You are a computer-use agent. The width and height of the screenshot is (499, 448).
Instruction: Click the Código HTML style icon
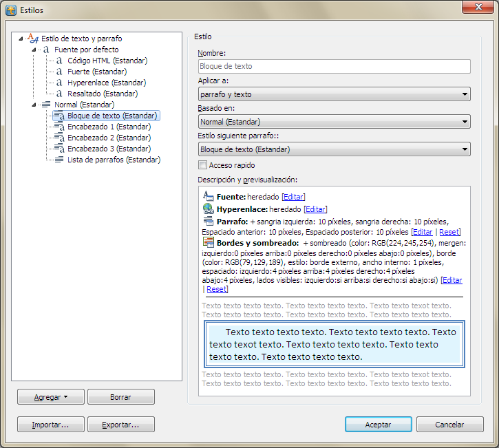click(59, 61)
